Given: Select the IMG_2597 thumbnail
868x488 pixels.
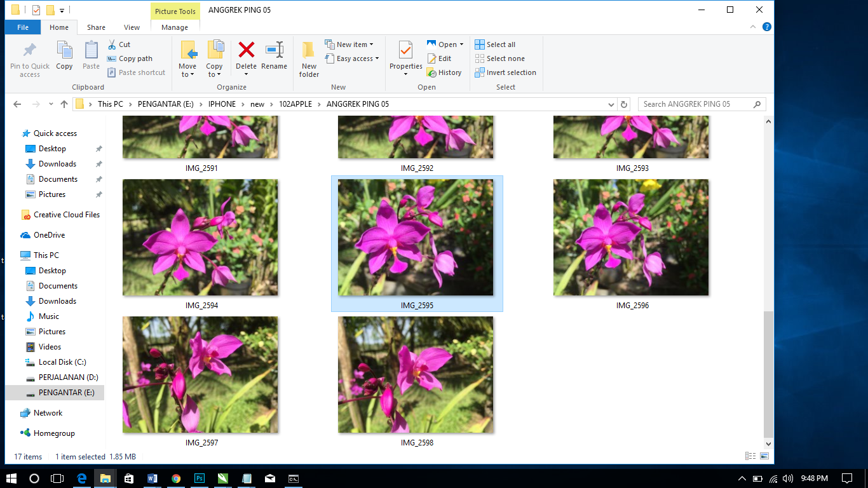Looking at the screenshot, I should click(200, 375).
